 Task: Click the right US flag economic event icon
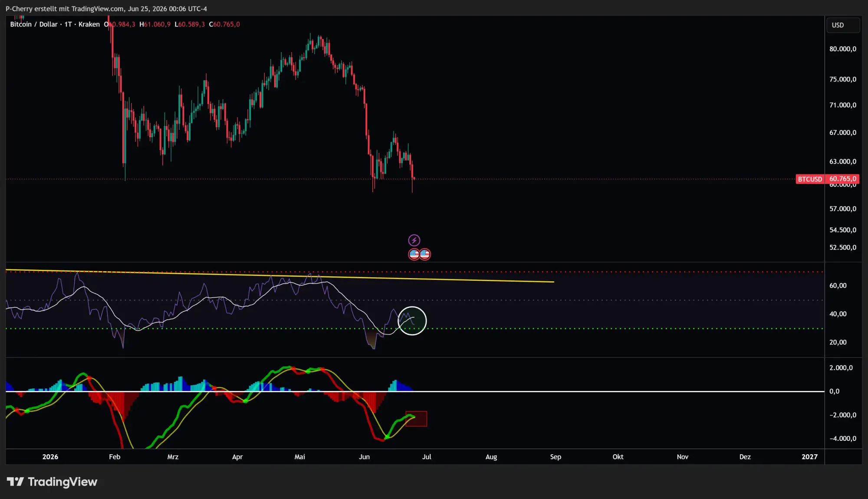(x=425, y=254)
